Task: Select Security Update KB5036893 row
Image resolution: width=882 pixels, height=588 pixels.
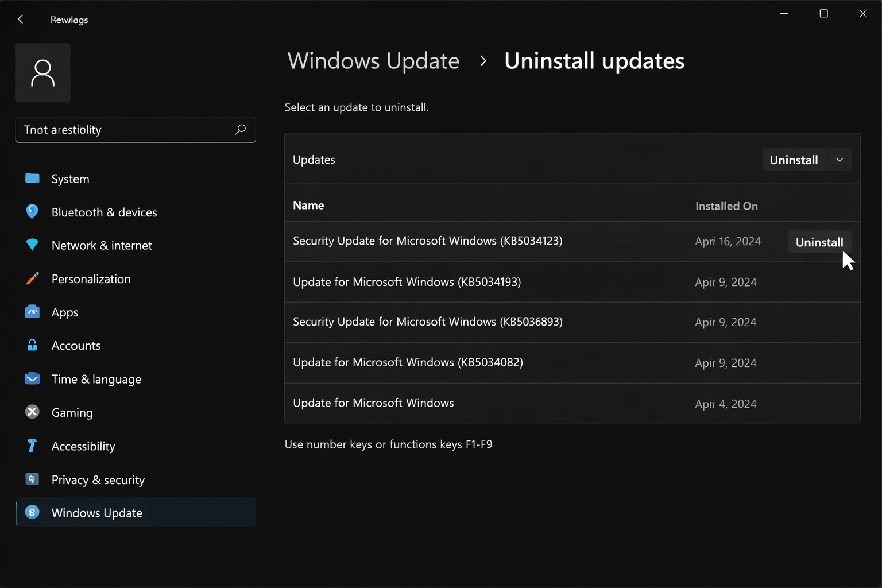Action: 572,322
